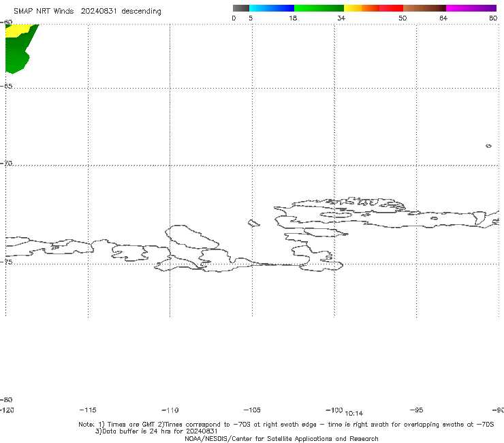Click longitude label '-100'
This screenshot has height=443, width=504.
click(x=334, y=410)
